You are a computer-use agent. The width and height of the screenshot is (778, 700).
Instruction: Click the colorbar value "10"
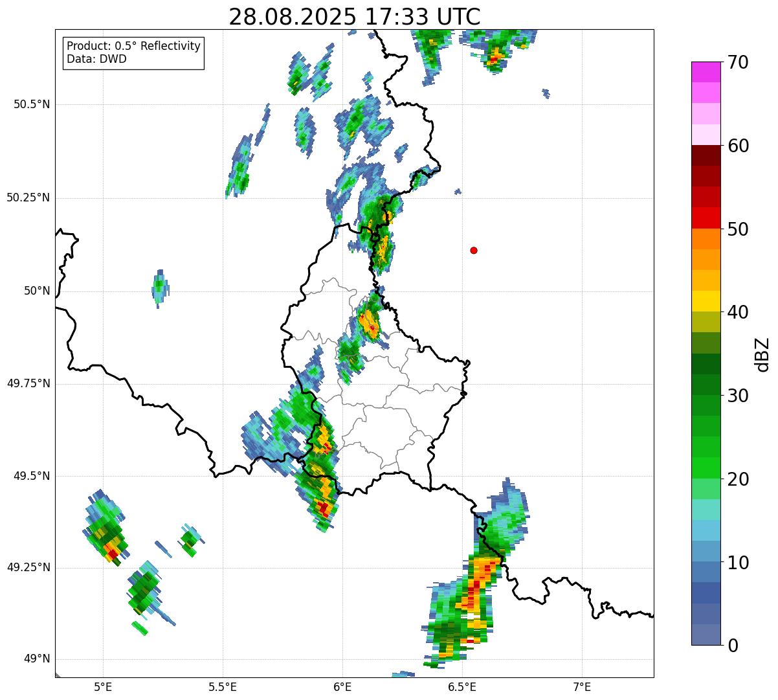point(738,562)
